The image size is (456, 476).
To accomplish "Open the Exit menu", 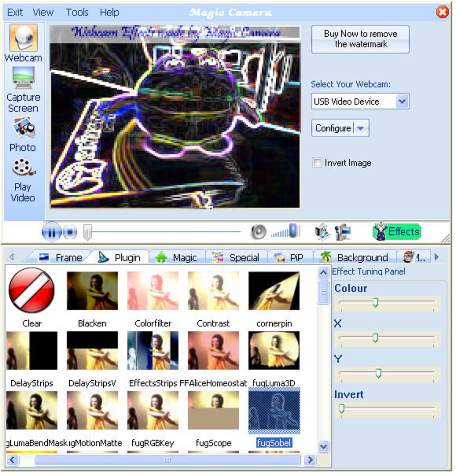I will point(15,13).
